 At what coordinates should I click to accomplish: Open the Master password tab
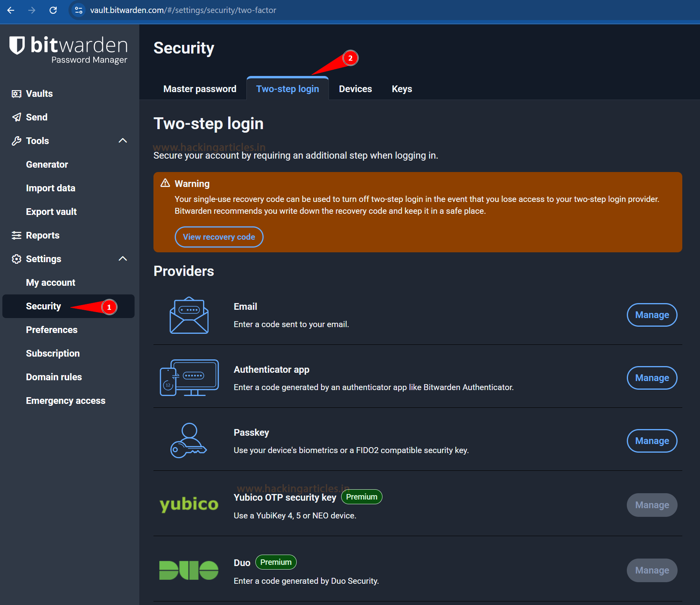[x=200, y=89]
